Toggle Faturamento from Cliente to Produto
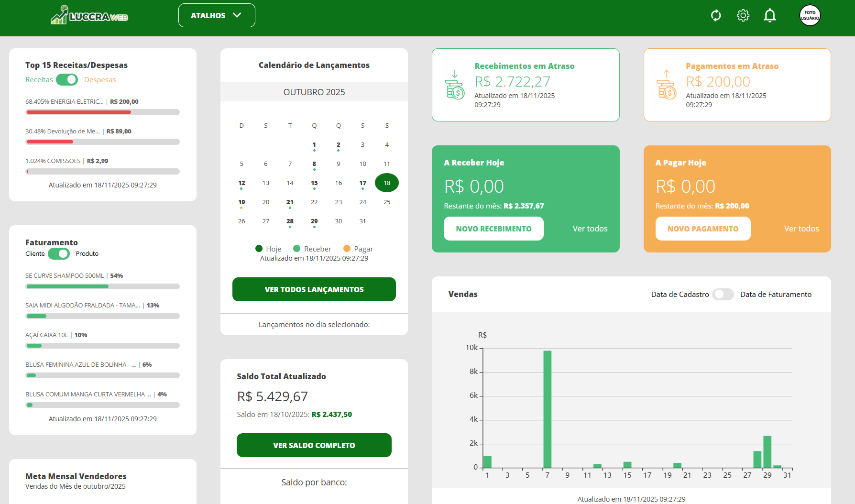 (59, 254)
